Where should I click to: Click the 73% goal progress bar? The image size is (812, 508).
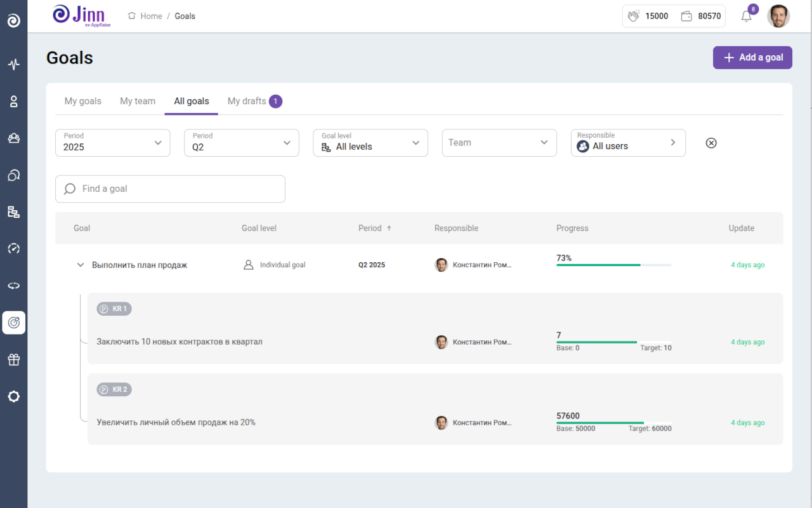[613, 265]
